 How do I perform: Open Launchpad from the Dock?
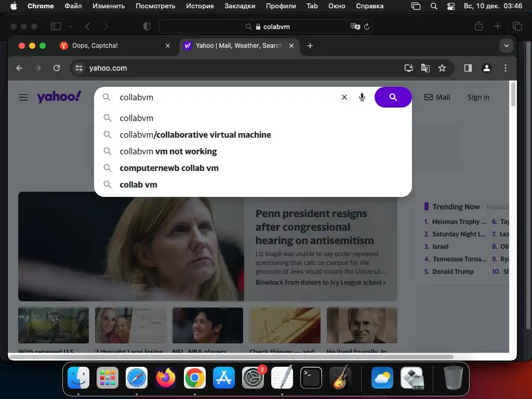108,378
